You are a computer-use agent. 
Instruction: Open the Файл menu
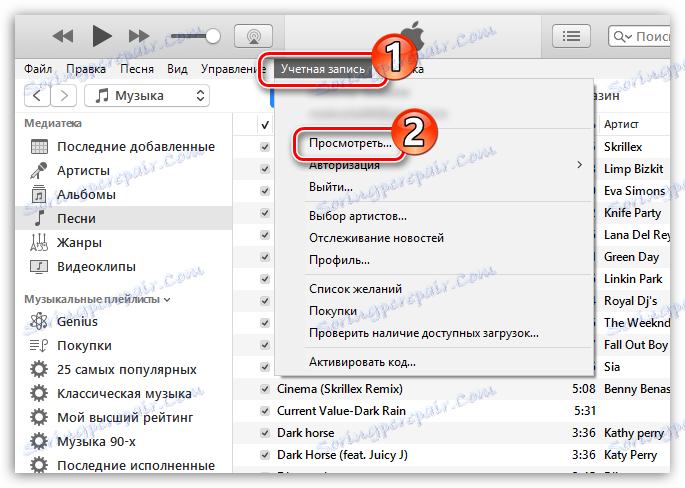pyautogui.click(x=38, y=69)
